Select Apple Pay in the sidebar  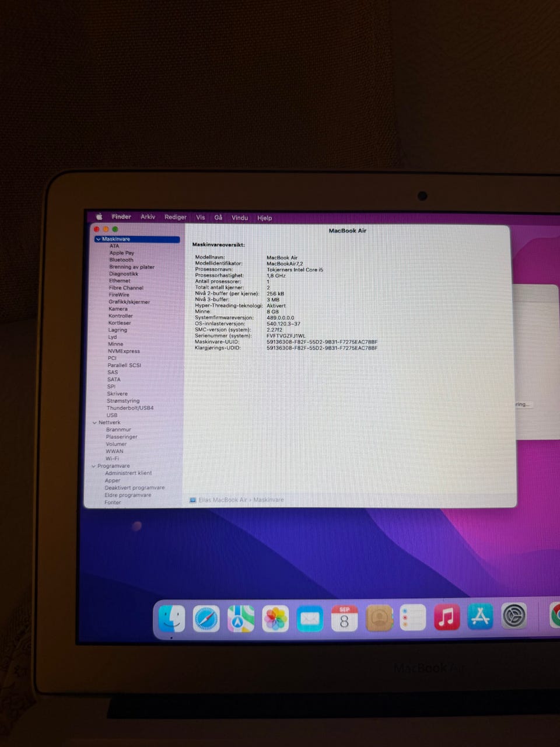click(122, 253)
